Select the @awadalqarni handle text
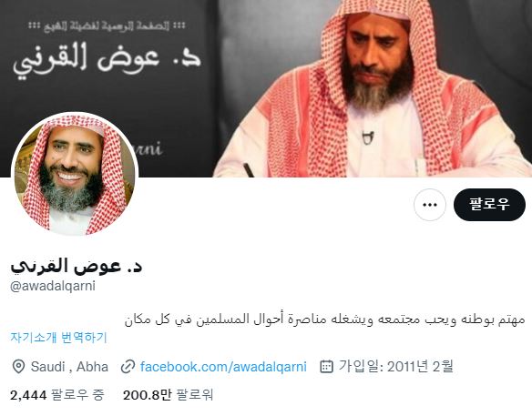Viewport: 532px width, 416px height. coord(53,286)
